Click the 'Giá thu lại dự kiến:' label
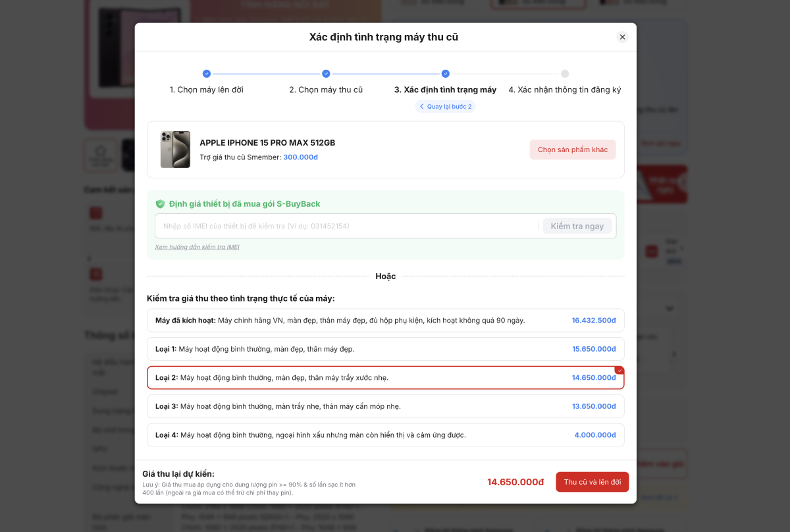Viewport: 790px width, 532px height. click(x=178, y=474)
